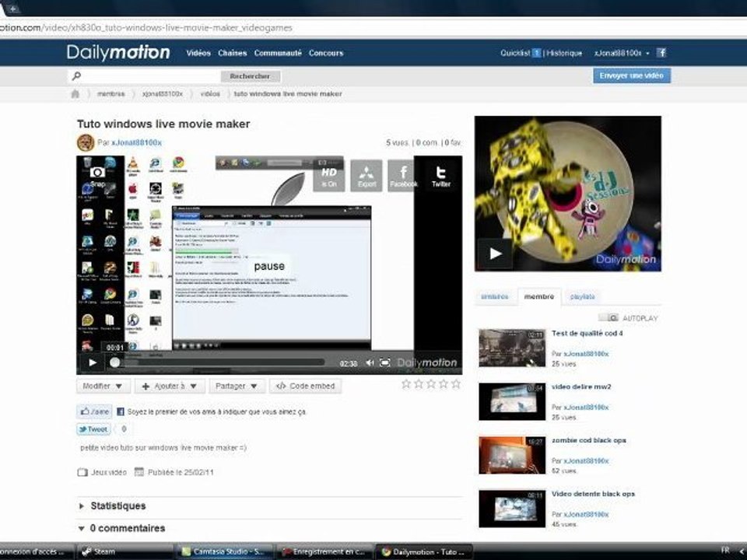747x560 pixels.
Task: Open the Chaînes menu
Action: click(233, 53)
